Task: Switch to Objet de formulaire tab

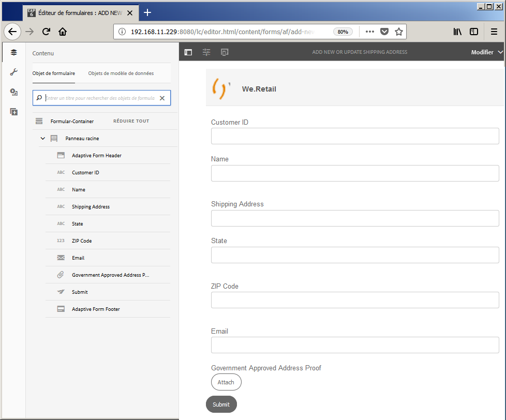Action: pos(54,73)
